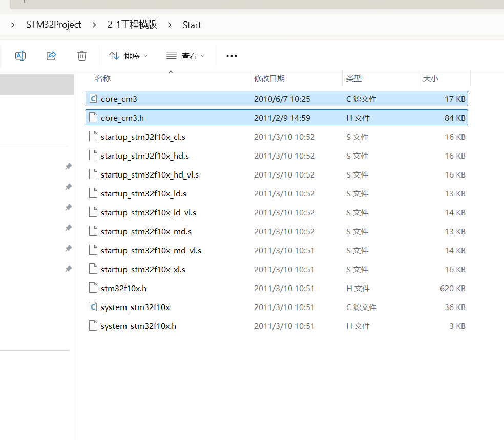Open the three-dot more options menu
Image resolution: width=504 pixels, height=440 pixels.
click(232, 56)
